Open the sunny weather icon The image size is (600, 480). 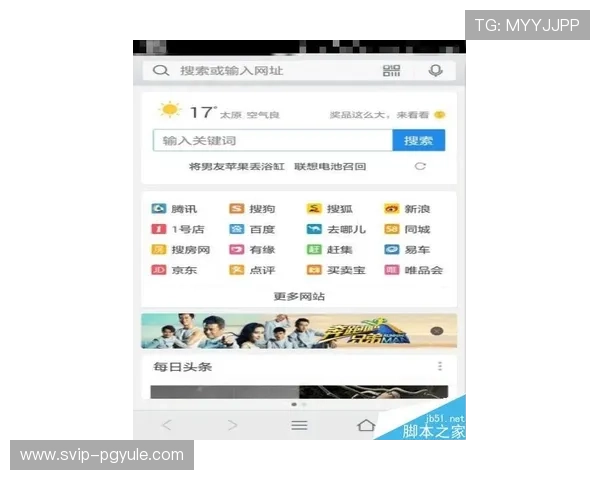point(170,110)
